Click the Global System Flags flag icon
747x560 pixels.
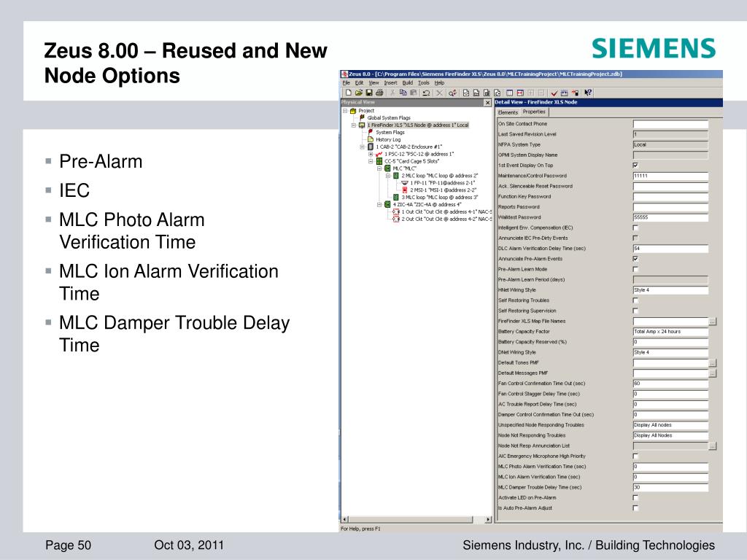tap(362, 117)
